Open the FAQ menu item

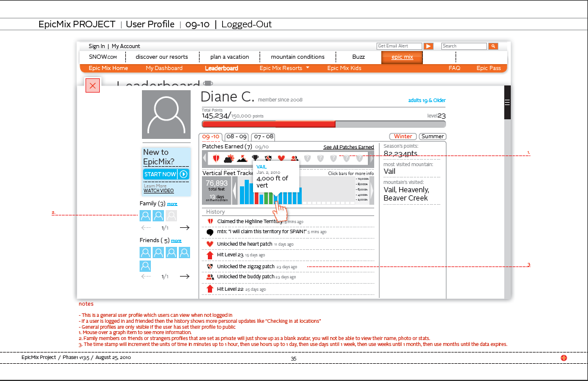454,68
